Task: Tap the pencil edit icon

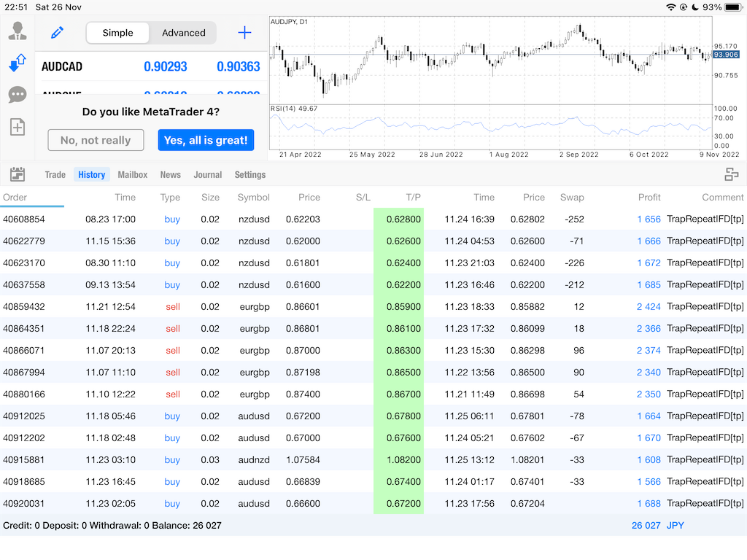Action: pyautogui.click(x=57, y=33)
